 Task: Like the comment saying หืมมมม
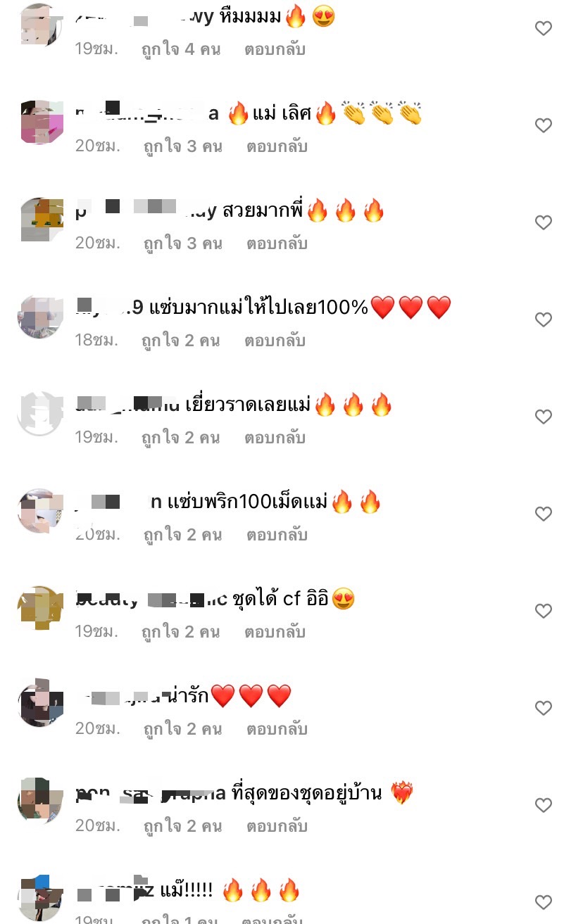pos(543,29)
